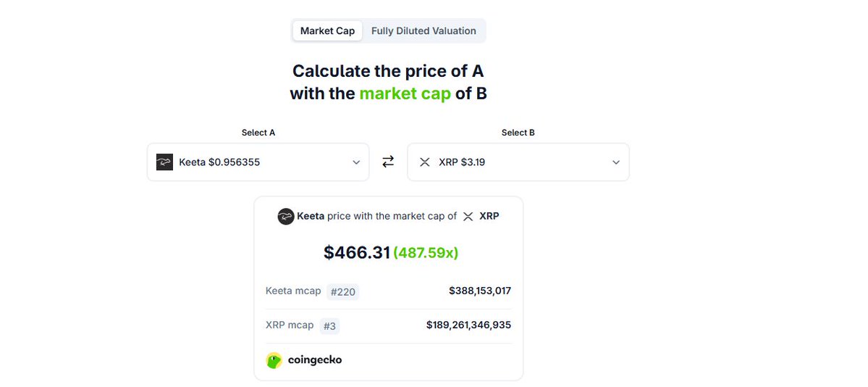The image size is (868, 387).
Task: Switch to Fully Diluted Valuation tab
Action: pos(424,31)
